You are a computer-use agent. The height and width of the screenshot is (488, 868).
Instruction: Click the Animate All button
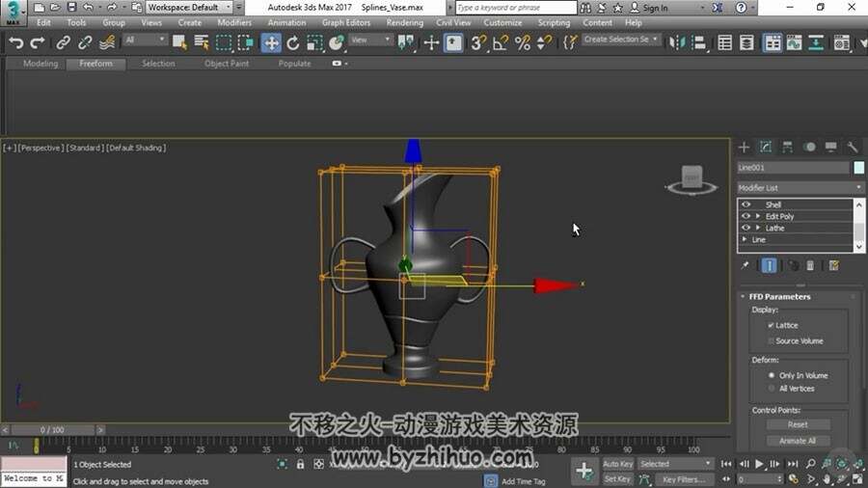point(798,441)
